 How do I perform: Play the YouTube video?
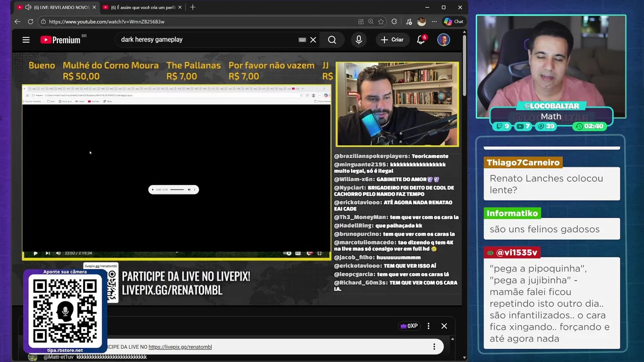tap(35, 253)
